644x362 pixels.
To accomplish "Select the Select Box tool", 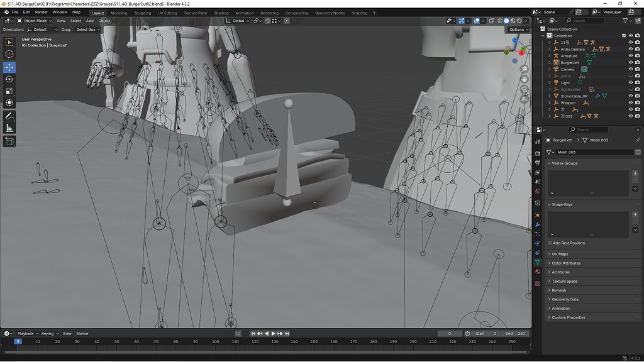I will tap(9, 42).
